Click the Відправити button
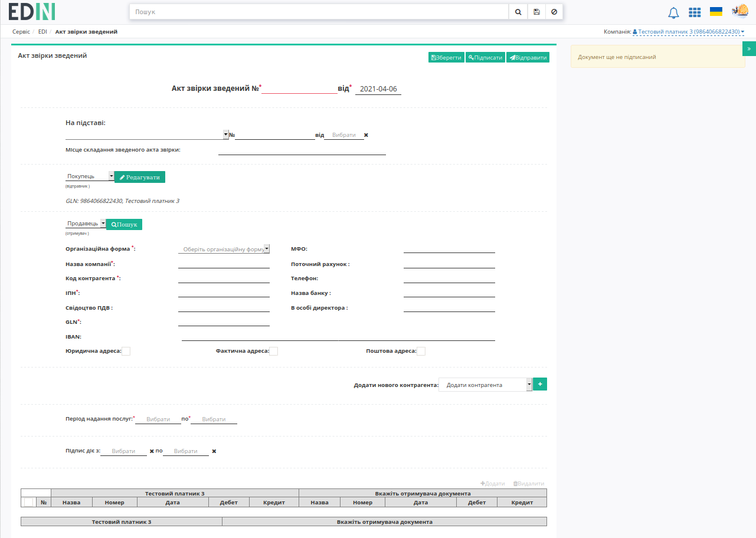This screenshot has width=756, height=538. pyautogui.click(x=528, y=58)
